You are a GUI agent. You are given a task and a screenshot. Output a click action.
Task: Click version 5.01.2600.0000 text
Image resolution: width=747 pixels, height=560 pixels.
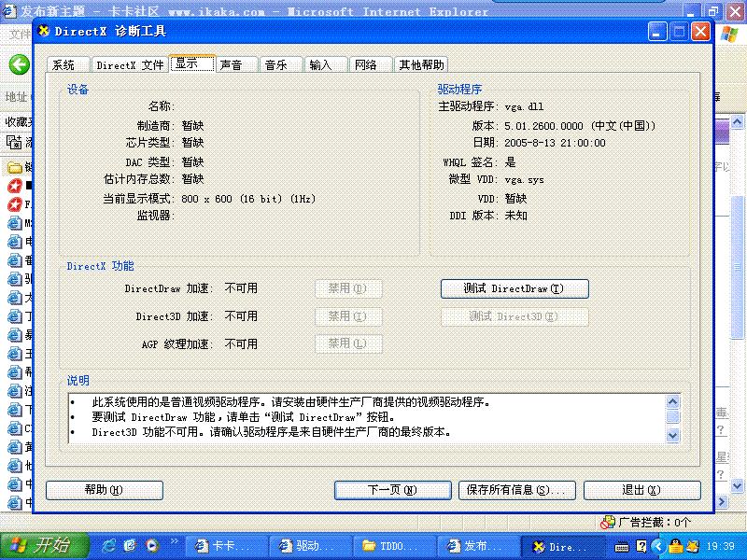[543, 126]
